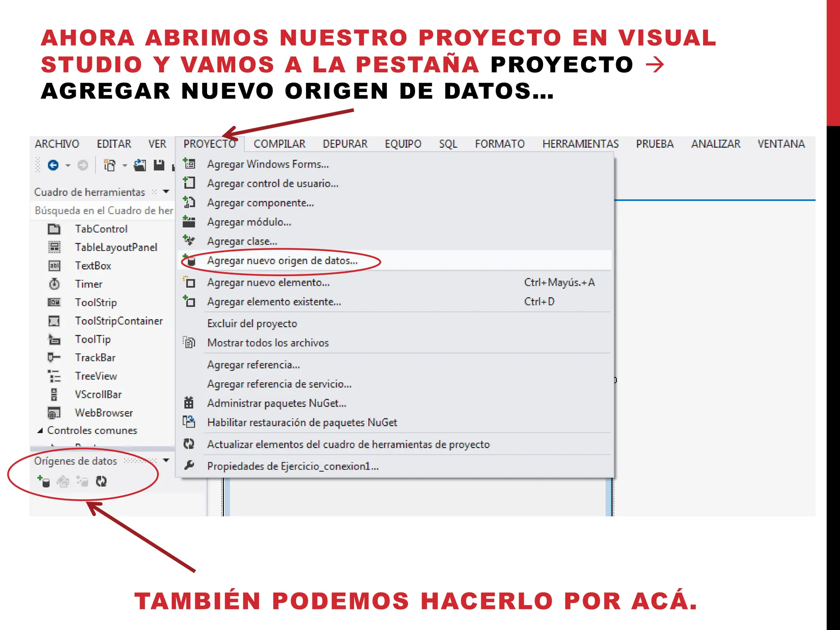Click the VScrollBar control icon

pos(54,394)
